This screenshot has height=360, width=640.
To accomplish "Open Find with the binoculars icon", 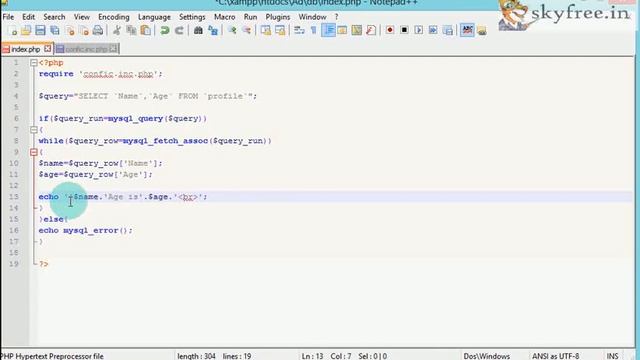I will click(x=198, y=31).
